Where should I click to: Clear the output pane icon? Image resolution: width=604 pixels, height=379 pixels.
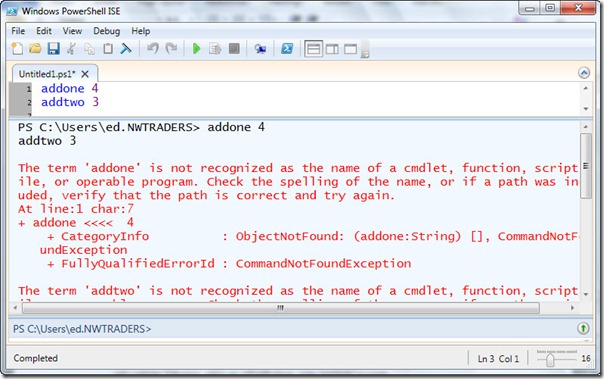[x=126, y=49]
